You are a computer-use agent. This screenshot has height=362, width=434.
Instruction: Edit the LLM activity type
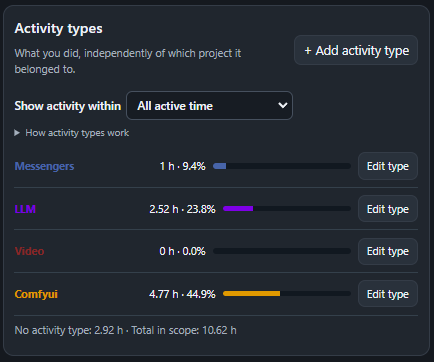pyautogui.click(x=388, y=209)
